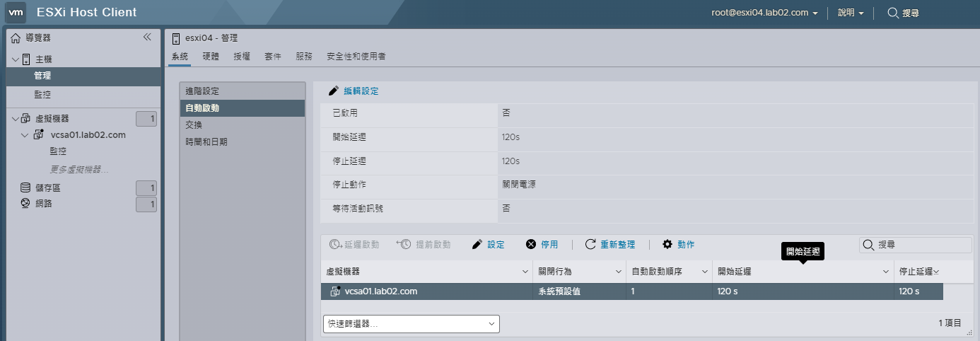This screenshot has height=341, width=980.
Task: Switch to the 套件 tab
Action: pos(273,56)
